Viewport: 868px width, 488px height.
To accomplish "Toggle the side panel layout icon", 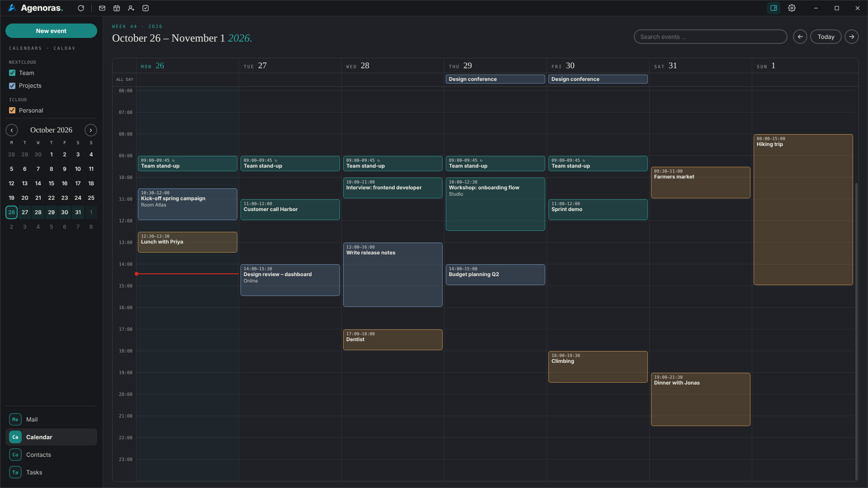I will point(774,8).
